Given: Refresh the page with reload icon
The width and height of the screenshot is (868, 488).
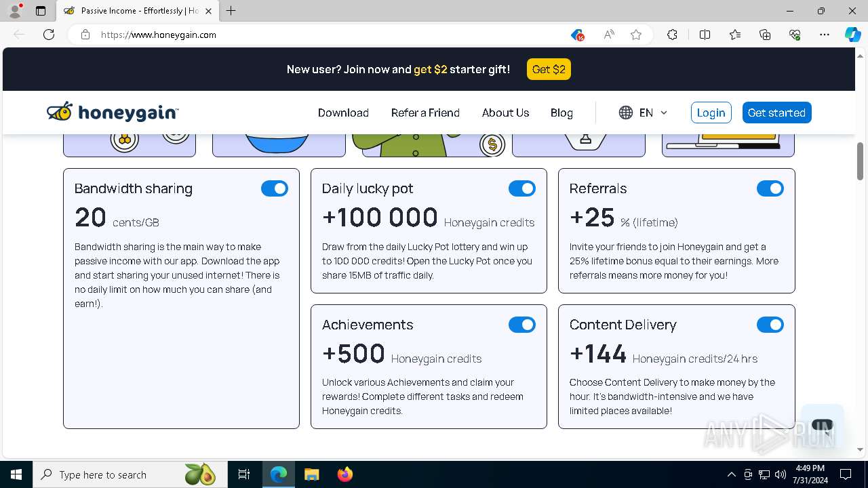Looking at the screenshot, I should [49, 35].
